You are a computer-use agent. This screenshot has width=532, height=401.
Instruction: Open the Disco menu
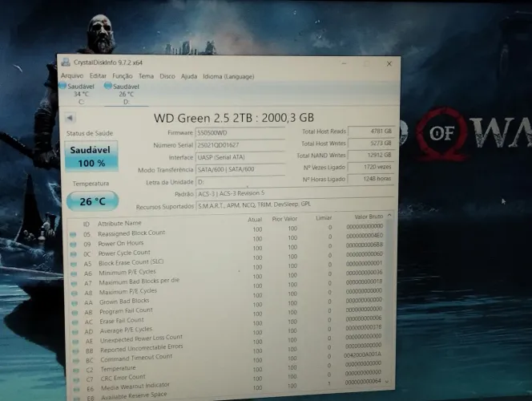[x=167, y=76]
